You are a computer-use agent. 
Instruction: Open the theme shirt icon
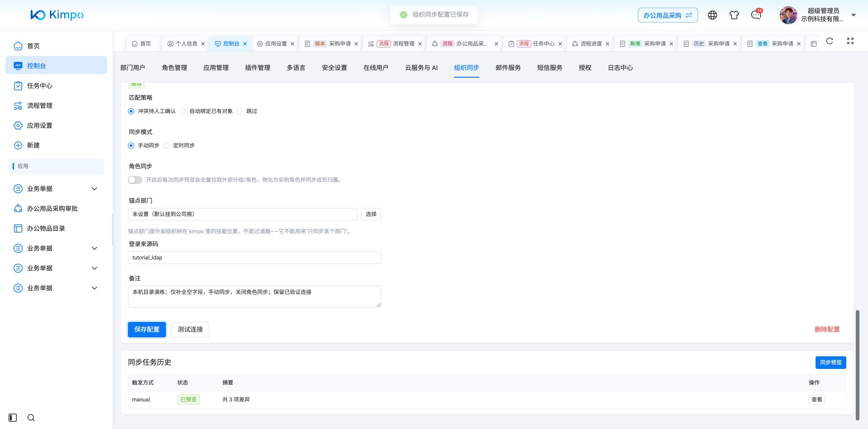[734, 15]
